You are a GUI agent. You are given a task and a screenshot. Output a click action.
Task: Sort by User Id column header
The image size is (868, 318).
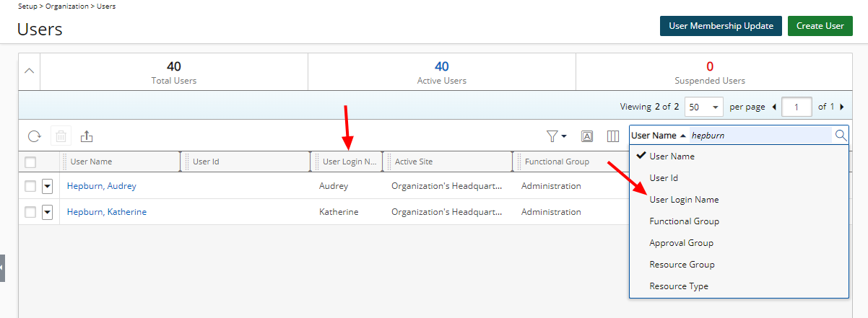tap(206, 162)
